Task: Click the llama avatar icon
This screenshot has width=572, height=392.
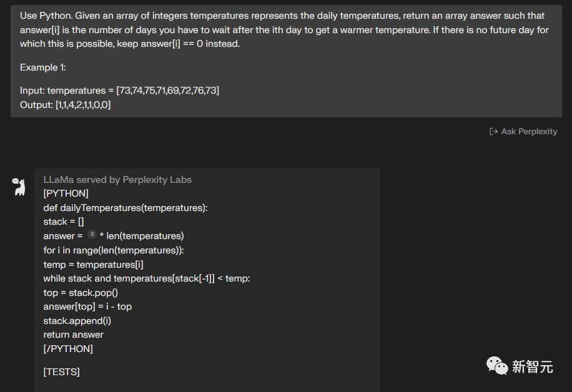Action: tap(18, 187)
